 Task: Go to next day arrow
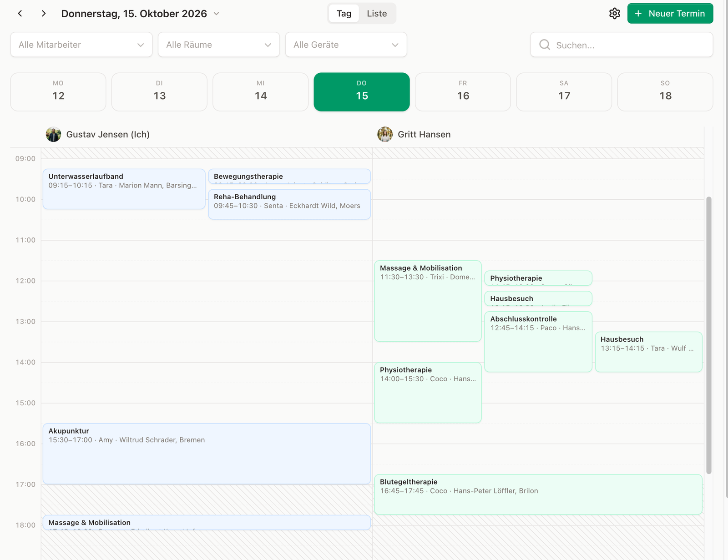44,14
